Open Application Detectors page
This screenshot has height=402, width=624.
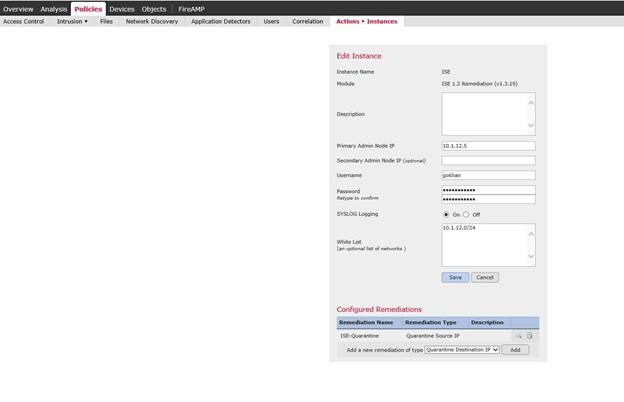pyautogui.click(x=221, y=21)
